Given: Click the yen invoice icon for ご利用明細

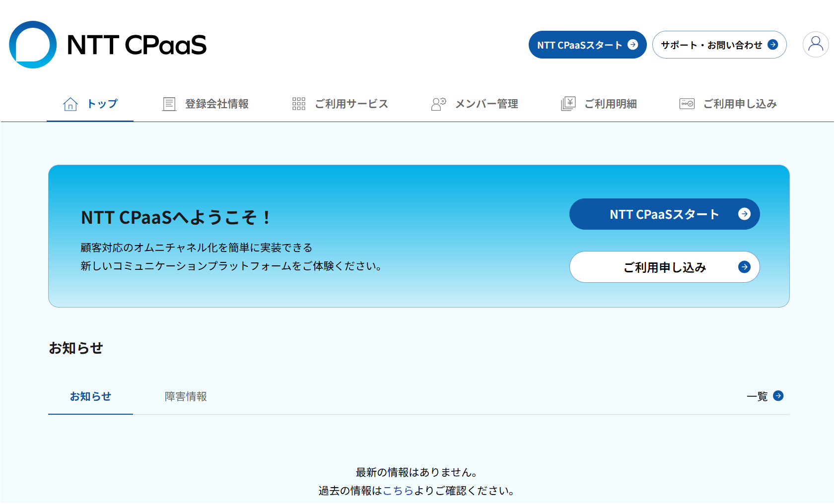Looking at the screenshot, I should (x=568, y=104).
